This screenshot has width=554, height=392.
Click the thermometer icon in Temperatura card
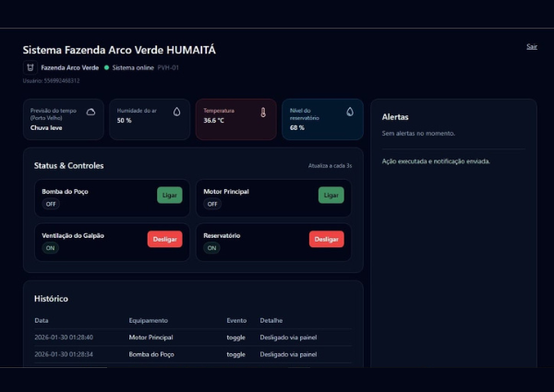tap(262, 113)
